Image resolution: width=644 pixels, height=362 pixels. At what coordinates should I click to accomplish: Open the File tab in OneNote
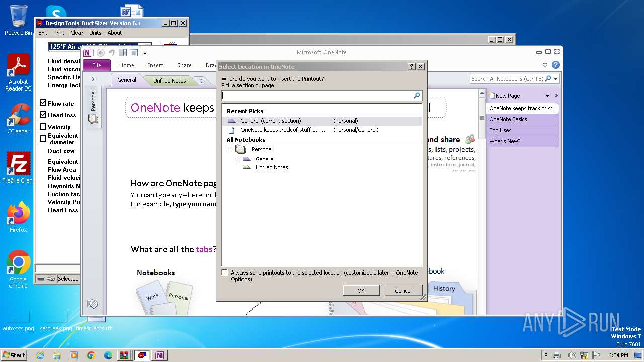tap(97, 65)
